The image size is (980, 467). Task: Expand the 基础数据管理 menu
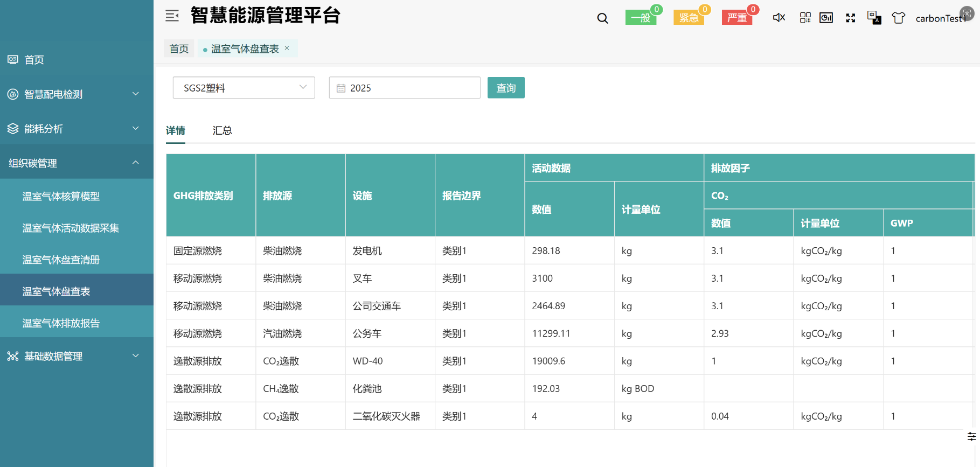77,356
